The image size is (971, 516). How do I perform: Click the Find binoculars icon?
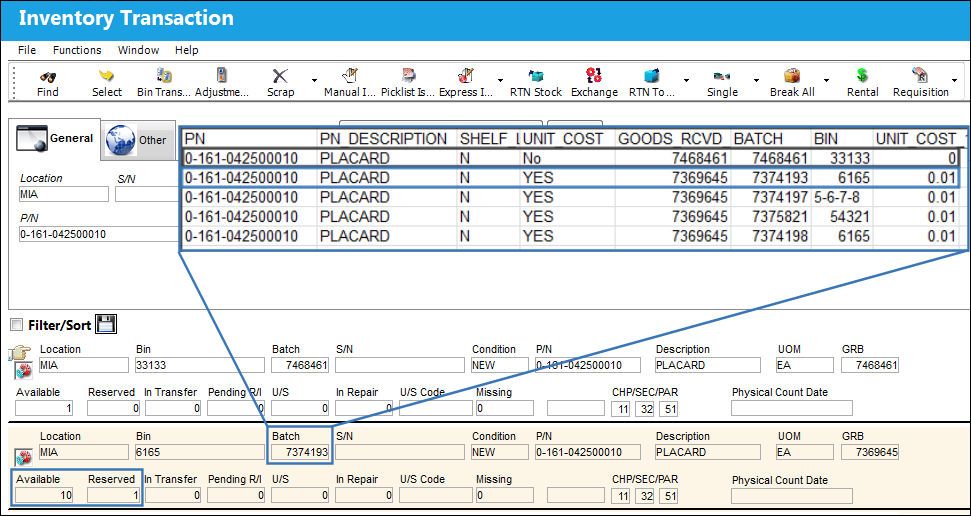click(48, 76)
